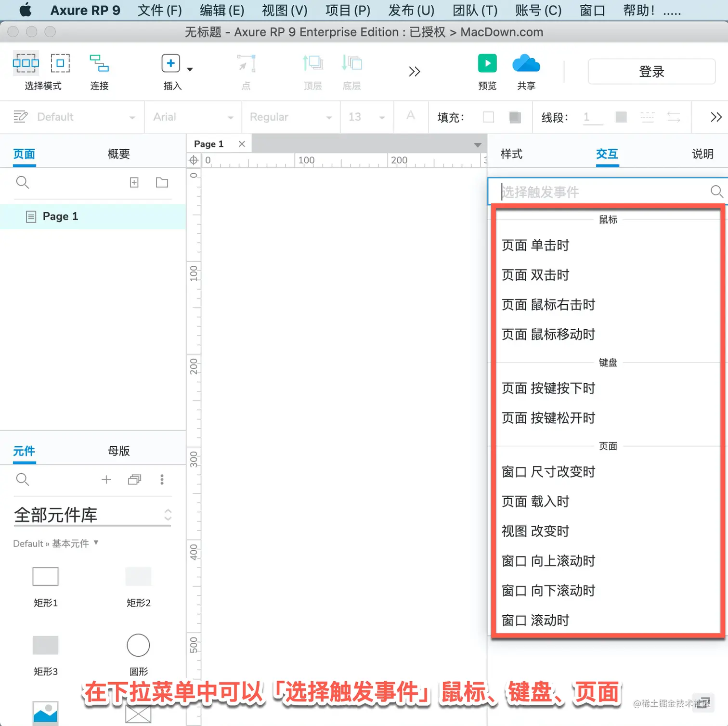Activate the Connect (连接) tool

point(99,63)
